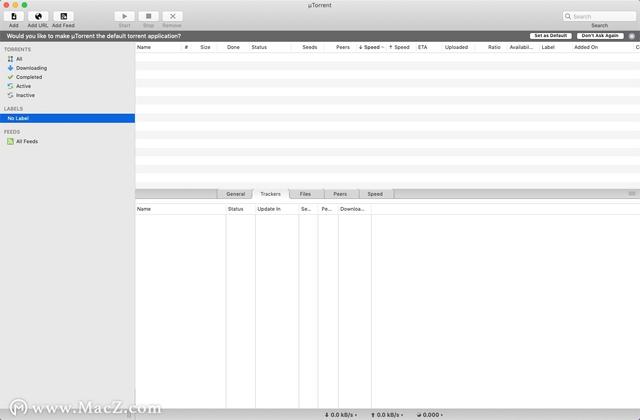Sort torrent list by Seeds column

[x=309, y=47]
